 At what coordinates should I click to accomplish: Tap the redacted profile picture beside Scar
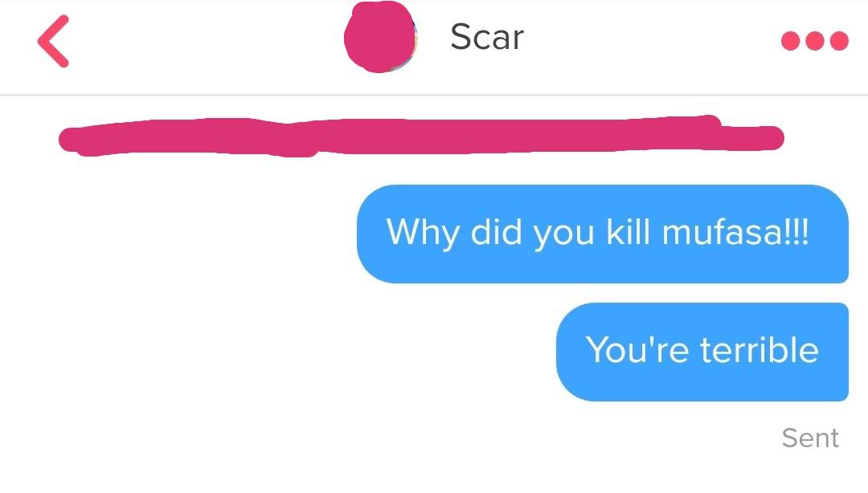tap(380, 37)
